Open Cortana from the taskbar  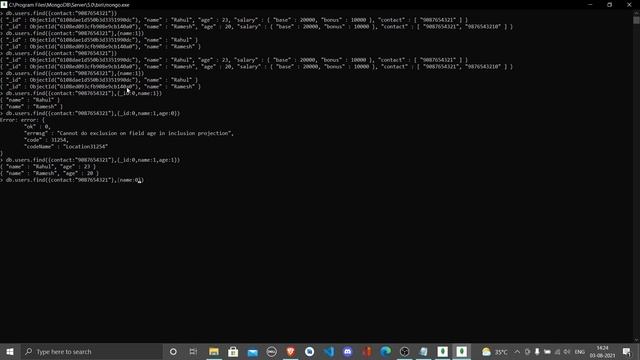[173, 351]
